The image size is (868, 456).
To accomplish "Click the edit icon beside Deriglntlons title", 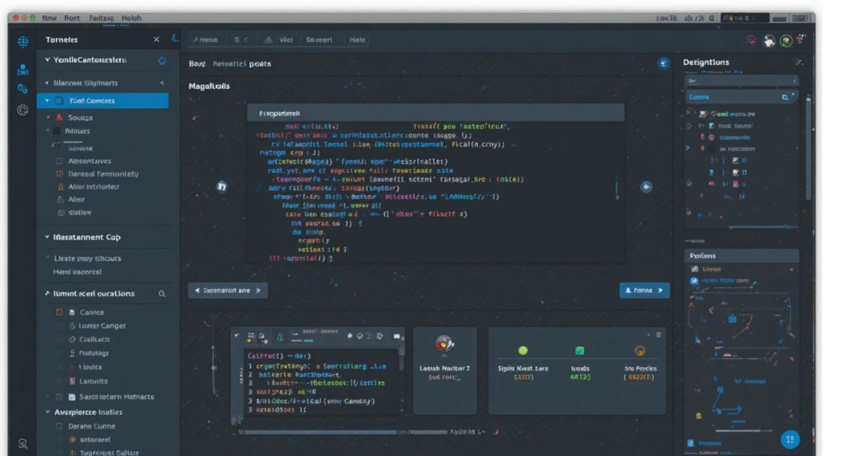I will [x=799, y=63].
